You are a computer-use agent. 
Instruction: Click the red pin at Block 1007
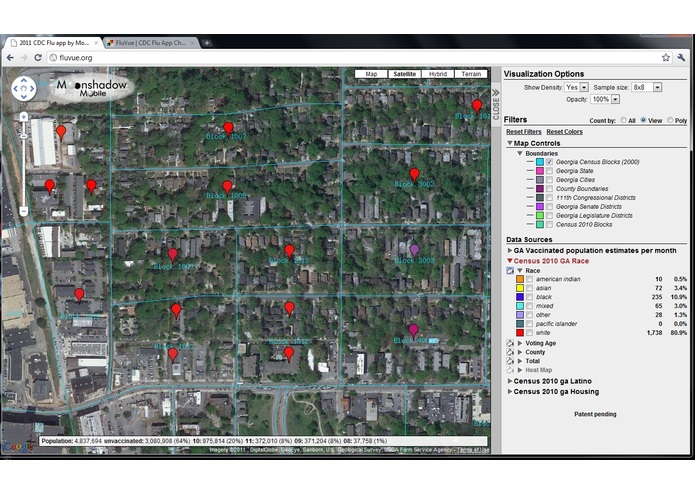tap(228, 129)
